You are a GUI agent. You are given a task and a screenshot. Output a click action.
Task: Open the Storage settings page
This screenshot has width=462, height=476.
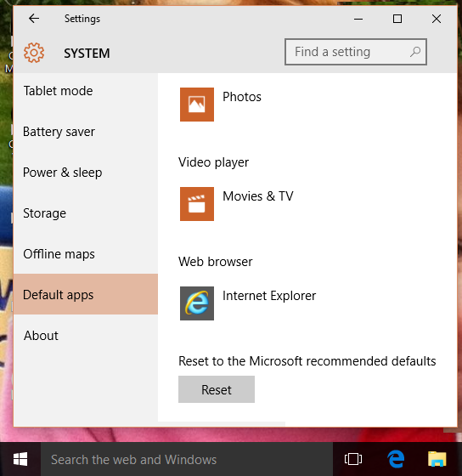point(86,213)
